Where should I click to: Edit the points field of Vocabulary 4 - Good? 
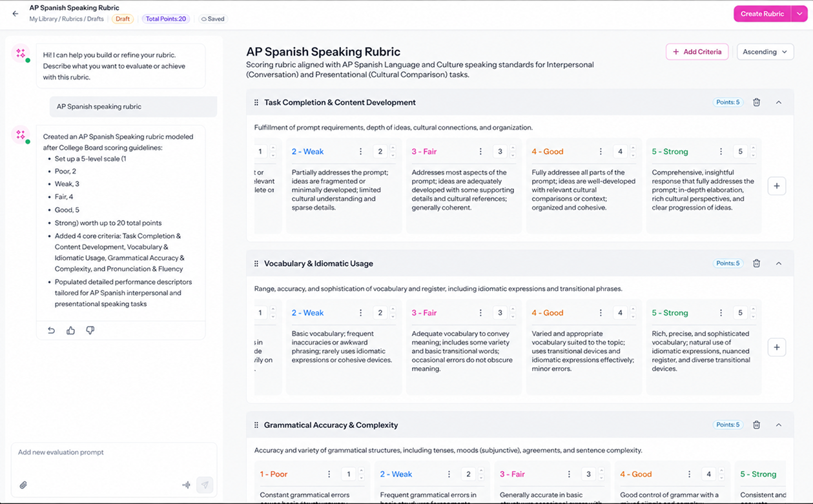point(619,313)
